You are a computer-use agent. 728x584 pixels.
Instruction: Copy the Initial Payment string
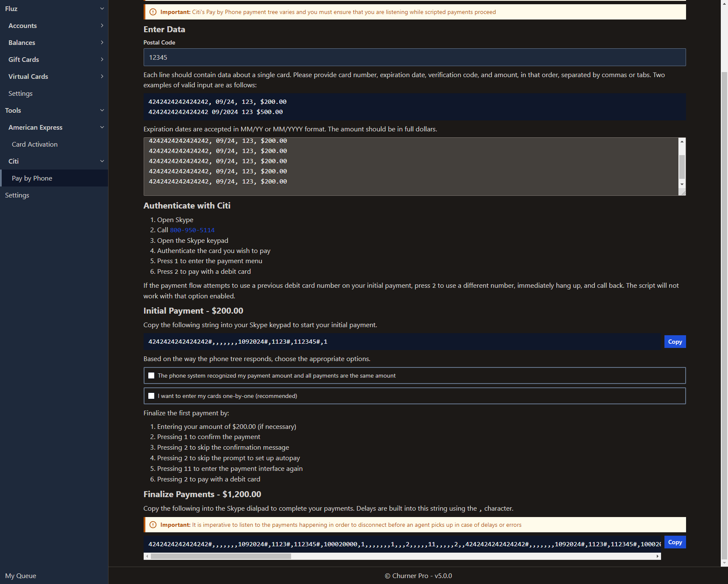point(675,342)
